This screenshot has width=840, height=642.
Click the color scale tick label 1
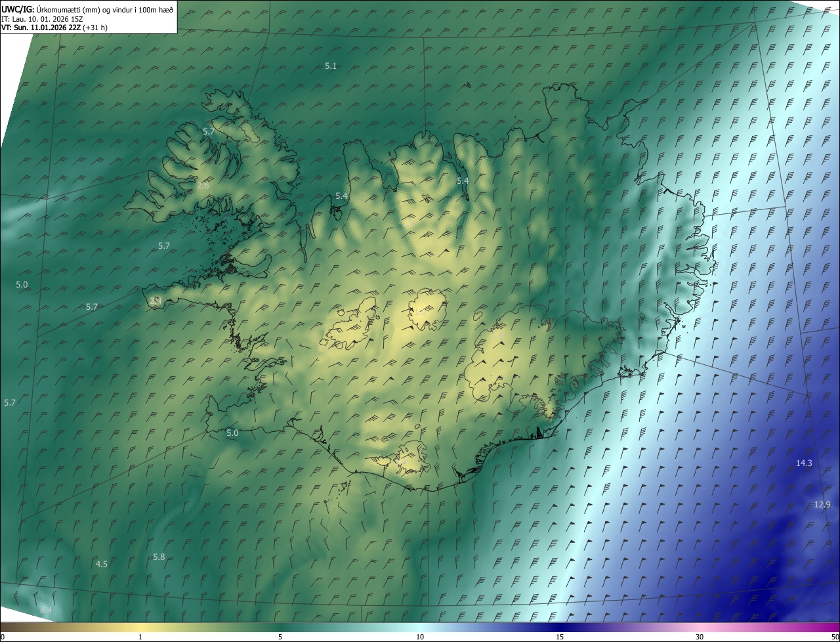click(140, 637)
